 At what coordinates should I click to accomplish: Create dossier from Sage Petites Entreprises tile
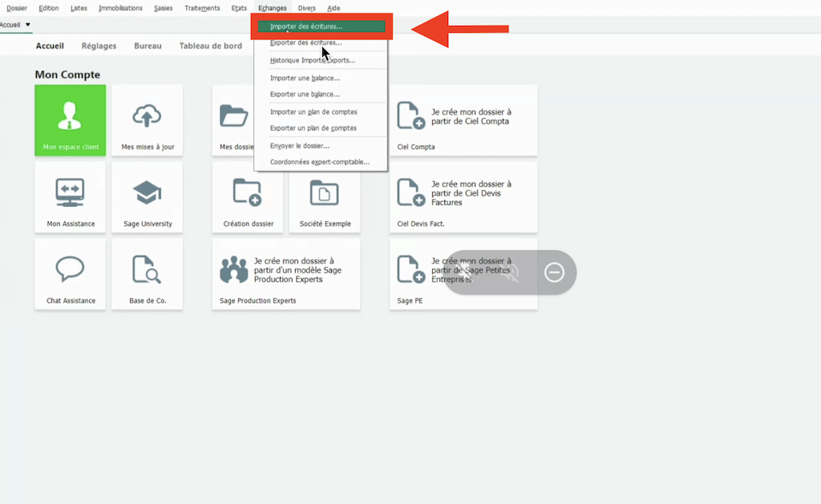(x=463, y=274)
